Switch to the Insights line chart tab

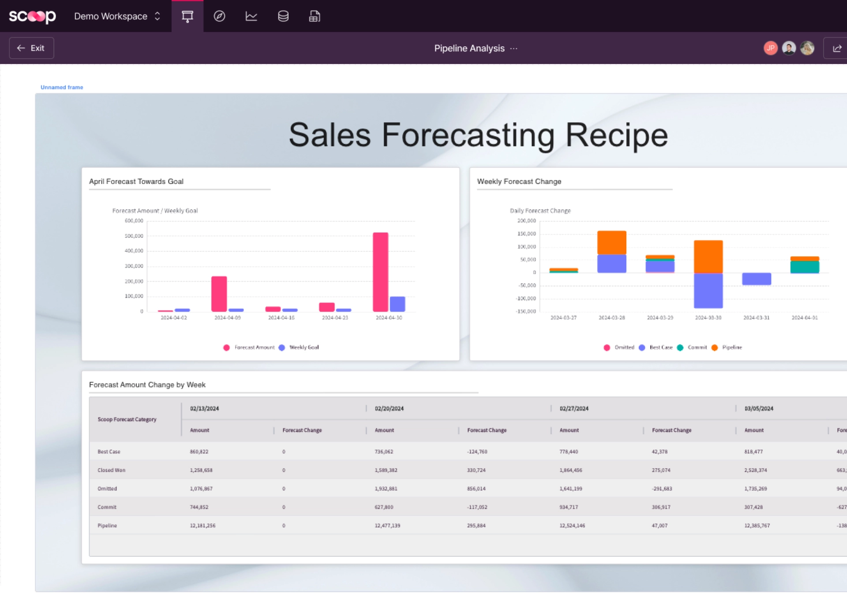251,16
